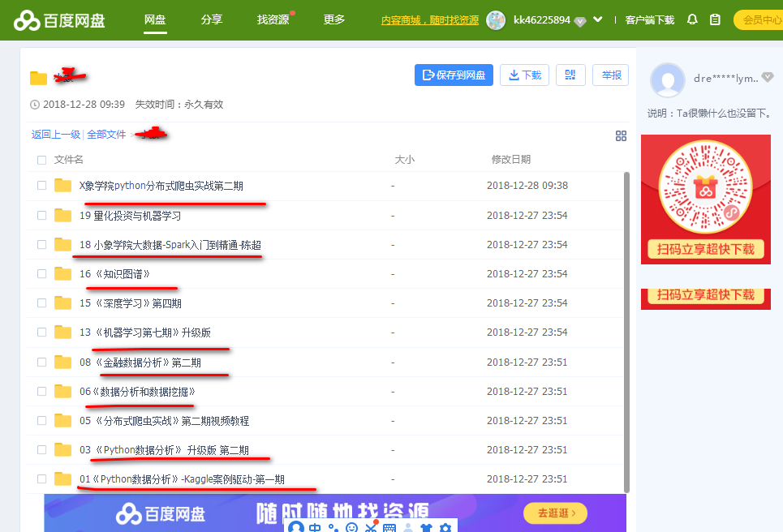Click the round QR code in the red ad
The height and width of the screenshot is (532, 783).
(705, 187)
